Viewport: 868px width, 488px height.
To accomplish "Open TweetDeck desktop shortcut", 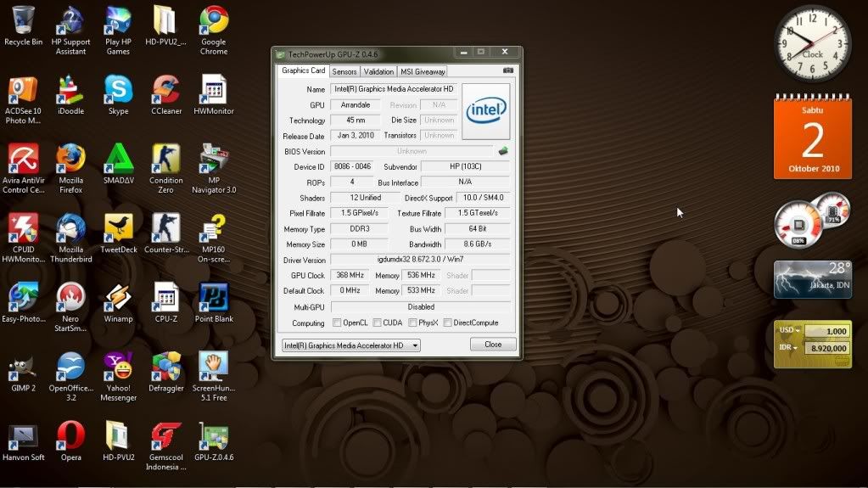I will [119, 233].
